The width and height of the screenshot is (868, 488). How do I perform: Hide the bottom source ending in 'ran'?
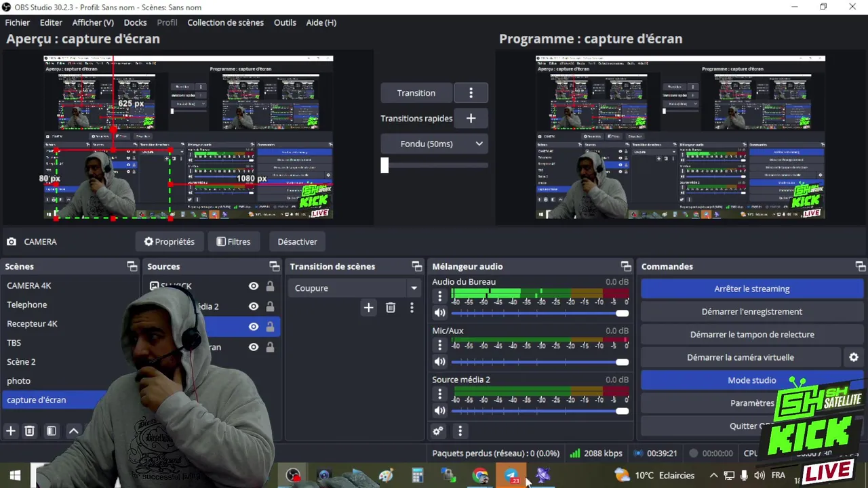pos(254,347)
